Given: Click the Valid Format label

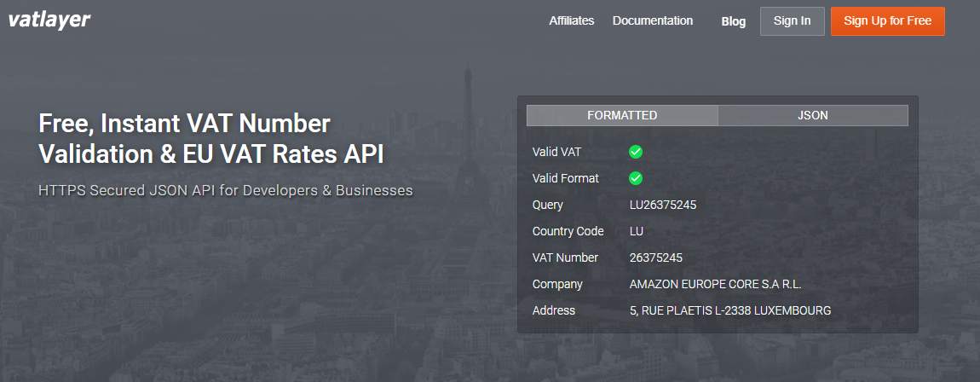Looking at the screenshot, I should pyautogui.click(x=566, y=179).
